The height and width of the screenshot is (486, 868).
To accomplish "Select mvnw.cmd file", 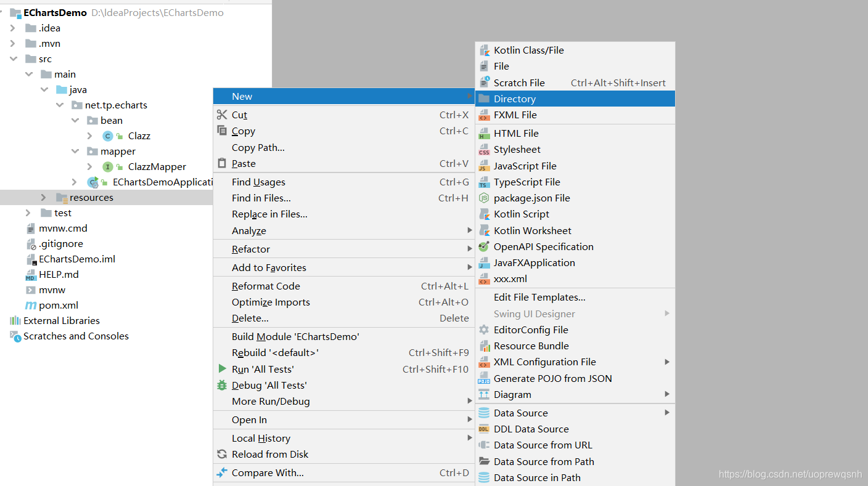I will (63, 229).
